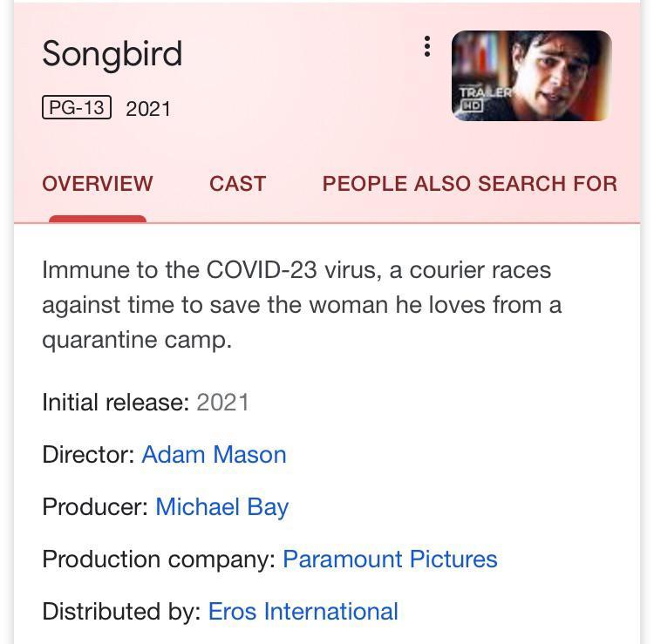Image resolution: width=654 pixels, height=644 pixels.
Task: Open the Eros International distributor link
Action: (x=303, y=611)
